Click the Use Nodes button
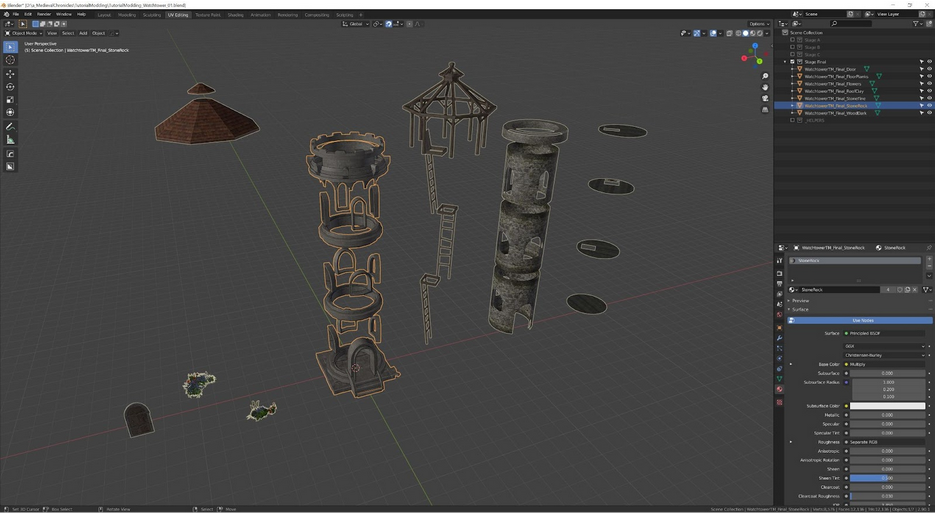 [862, 320]
